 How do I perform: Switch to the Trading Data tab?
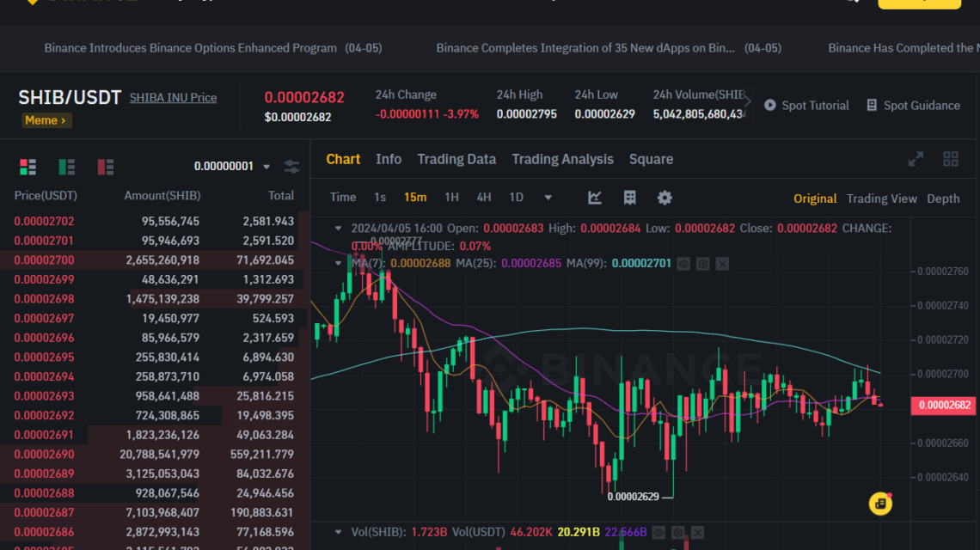click(x=456, y=159)
